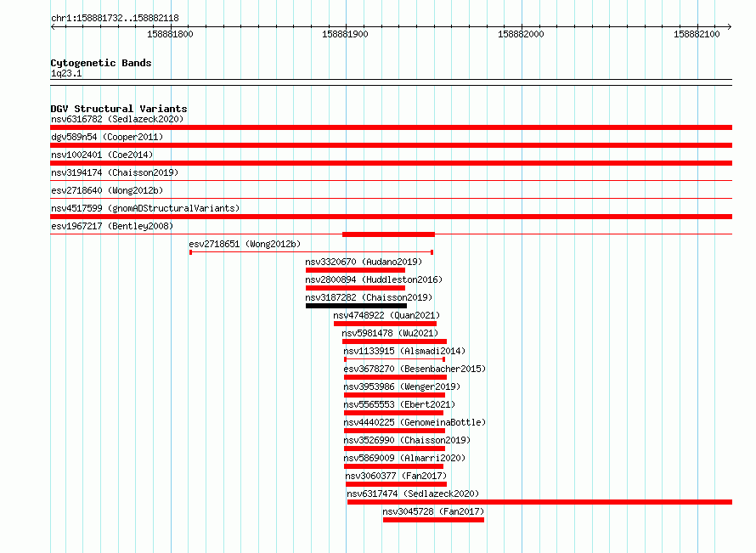Click the nsv6316782 (Sedlazeck2020) variant label
This screenshot has height=553, width=756.
click(117, 119)
